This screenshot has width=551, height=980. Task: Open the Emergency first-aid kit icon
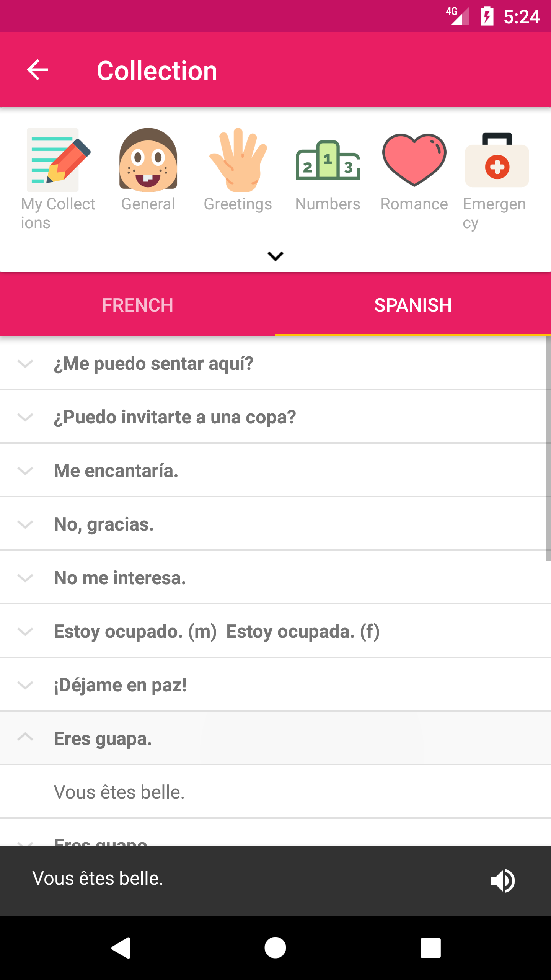tap(496, 160)
